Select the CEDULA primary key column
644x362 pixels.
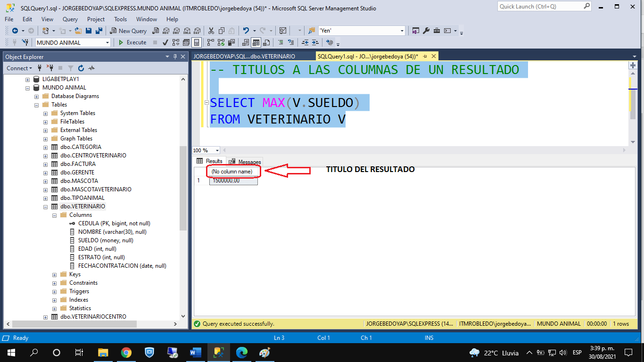pyautogui.click(x=114, y=223)
